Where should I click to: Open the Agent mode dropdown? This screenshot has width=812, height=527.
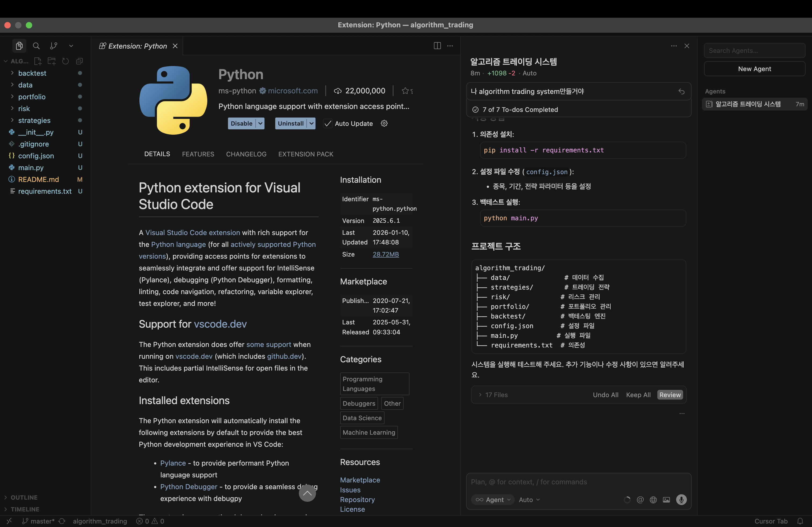point(493,499)
